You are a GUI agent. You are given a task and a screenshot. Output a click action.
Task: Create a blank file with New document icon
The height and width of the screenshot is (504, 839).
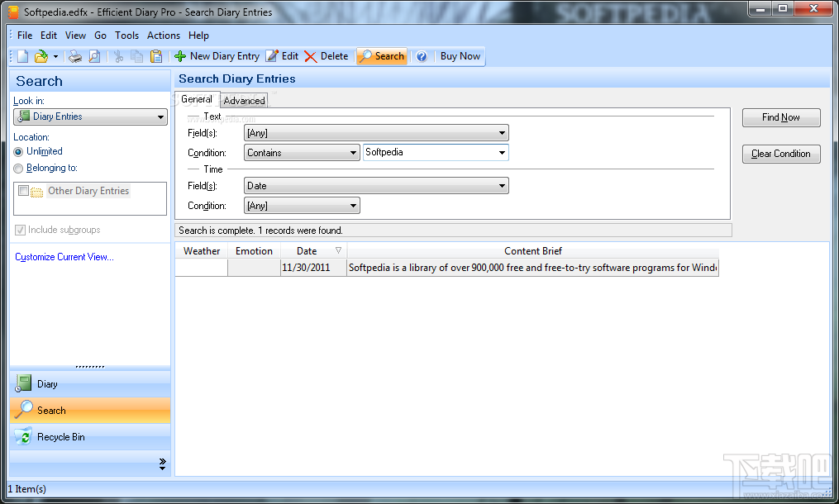pyautogui.click(x=21, y=56)
